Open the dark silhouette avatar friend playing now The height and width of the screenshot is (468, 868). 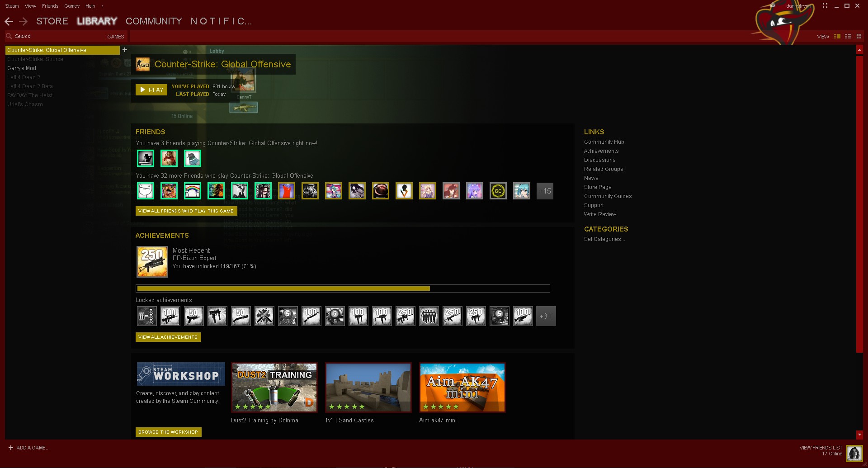(146, 158)
